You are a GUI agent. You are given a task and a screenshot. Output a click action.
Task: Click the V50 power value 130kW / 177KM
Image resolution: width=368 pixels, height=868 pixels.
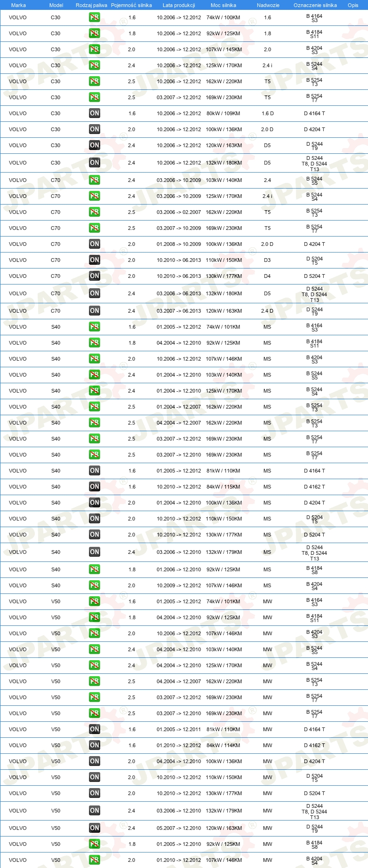(x=224, y=793)
